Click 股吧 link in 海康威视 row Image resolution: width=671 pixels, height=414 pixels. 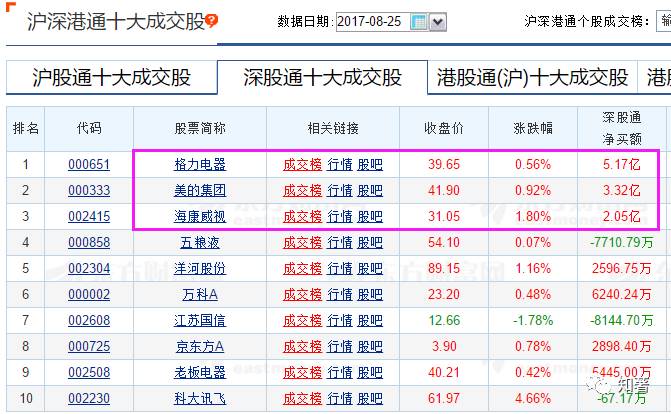point(370,217)
